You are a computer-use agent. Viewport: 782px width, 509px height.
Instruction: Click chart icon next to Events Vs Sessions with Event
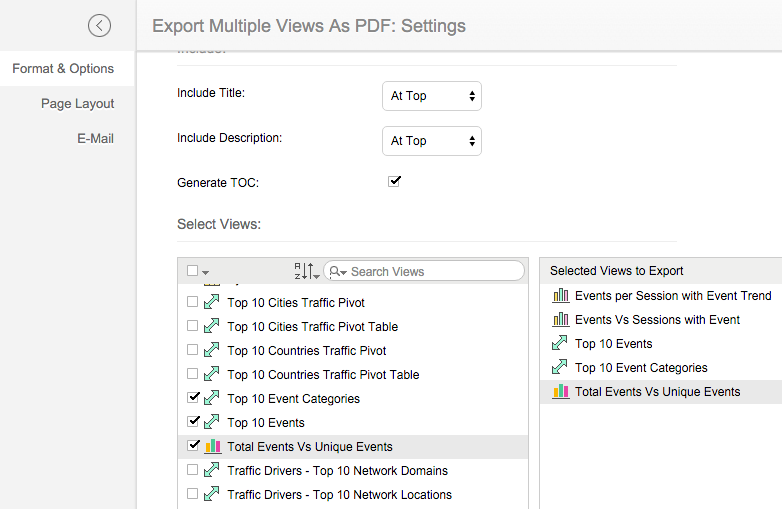560,320
